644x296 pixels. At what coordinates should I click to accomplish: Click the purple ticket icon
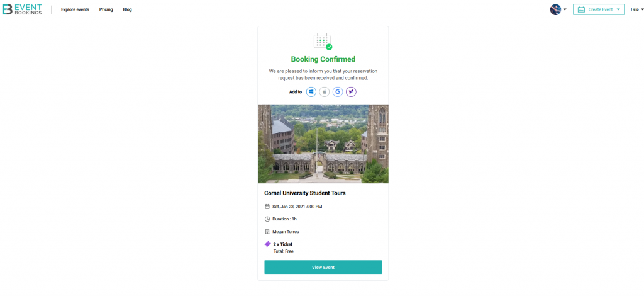click(x=267, y=244)
